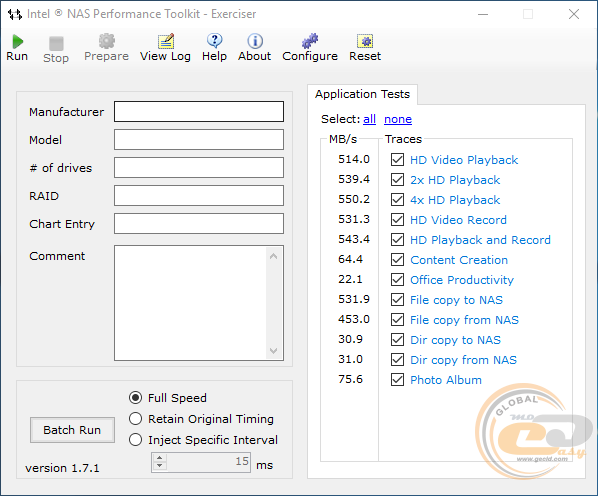
Task: Open the Office Productivity trace link
Action: [462, 280]
